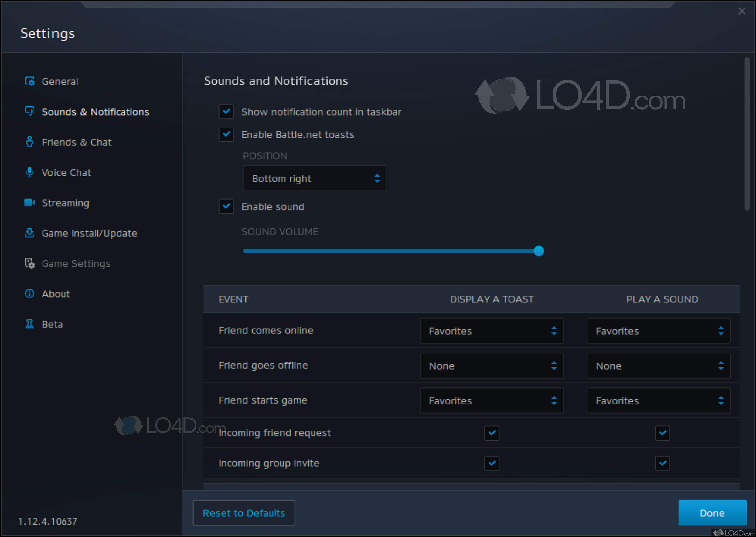The height and width of the screenshot is (537, 756).
Task: Open toast dropdown for Friend goes offline
Action: 491,366
